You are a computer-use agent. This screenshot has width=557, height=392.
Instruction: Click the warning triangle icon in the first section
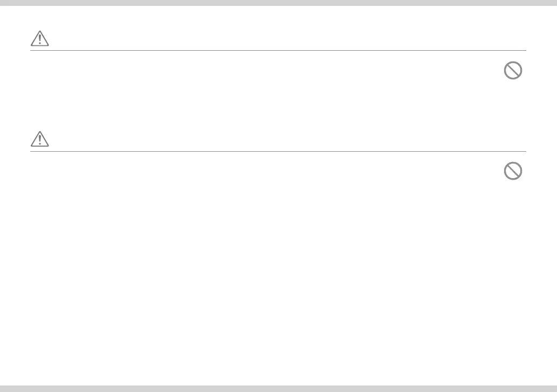pos(40,38)
